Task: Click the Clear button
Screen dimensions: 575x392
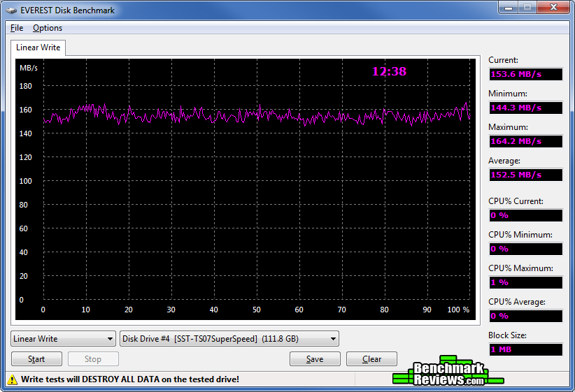Action: 371,359
